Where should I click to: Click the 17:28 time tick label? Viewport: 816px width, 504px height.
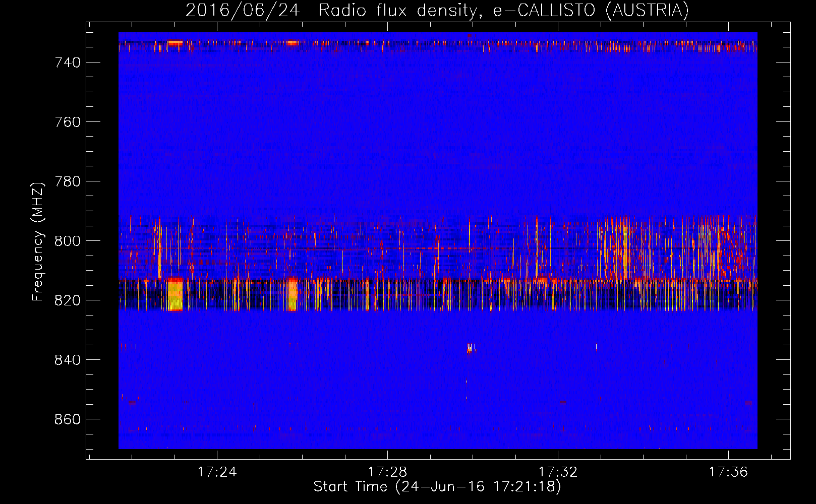[387, 472]
